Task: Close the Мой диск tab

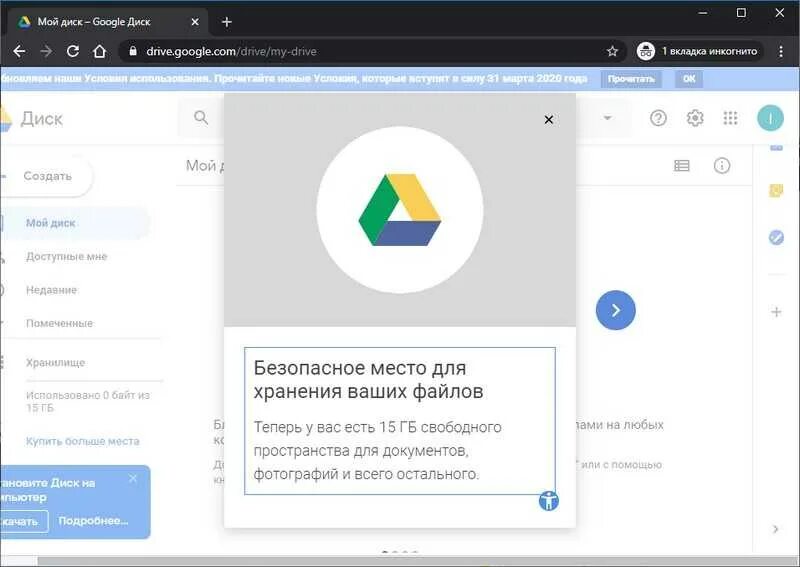Action: click(x=195, y=22)
